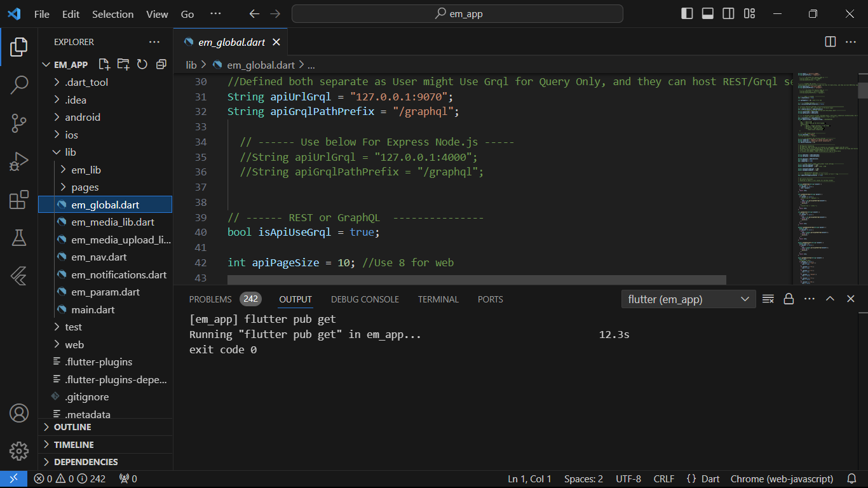868x488 pixels.
Task: Close the em_global.dart editor tab
Action: point(276,42)
